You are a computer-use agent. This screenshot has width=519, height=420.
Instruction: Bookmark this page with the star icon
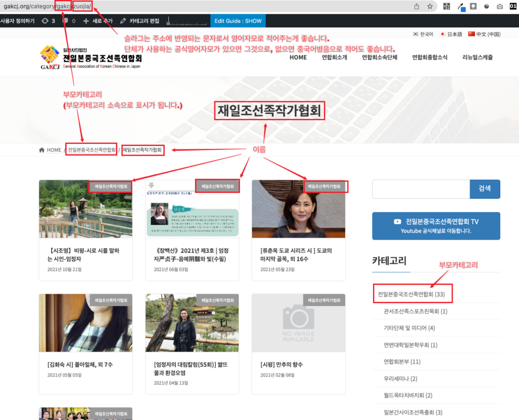(430, 7)
